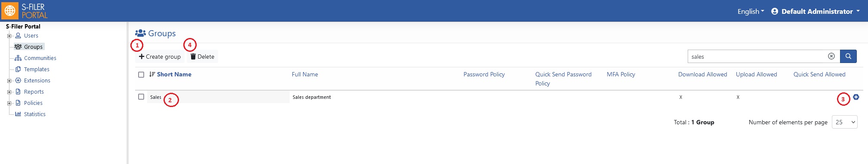Clear the search field with the X icon
868x164 pixels.
[831, 56]
